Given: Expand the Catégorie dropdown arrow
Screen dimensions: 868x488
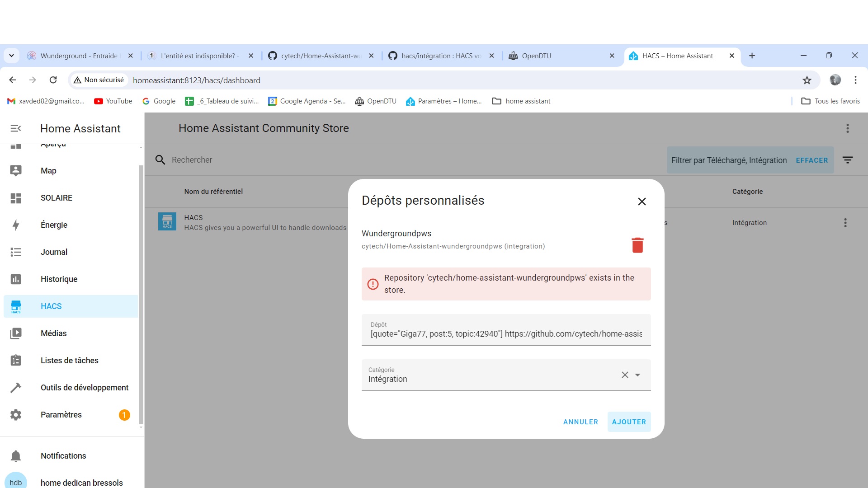Looking at the screenshot, I should coord(637,375).
